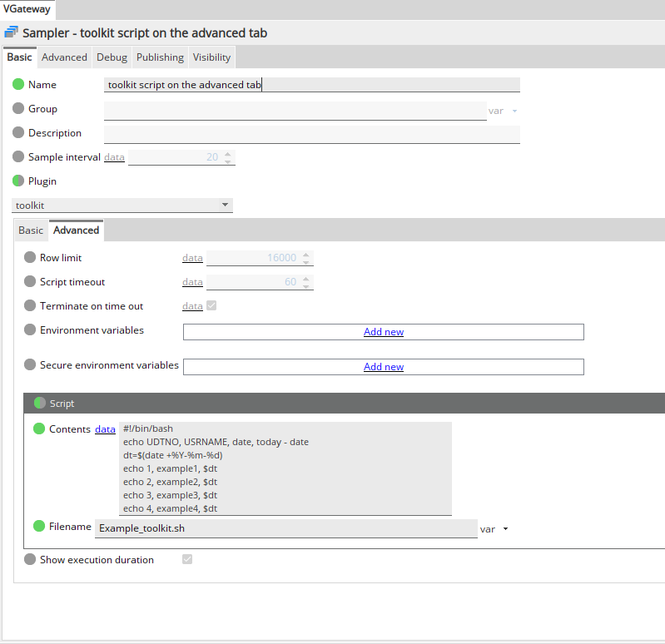Switch to the Debug tab
Viewport: 665px width, 644px height.
[112, 57]
